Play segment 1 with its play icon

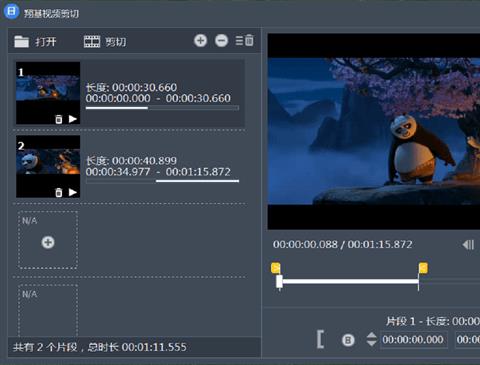click(x=73, y=119)
